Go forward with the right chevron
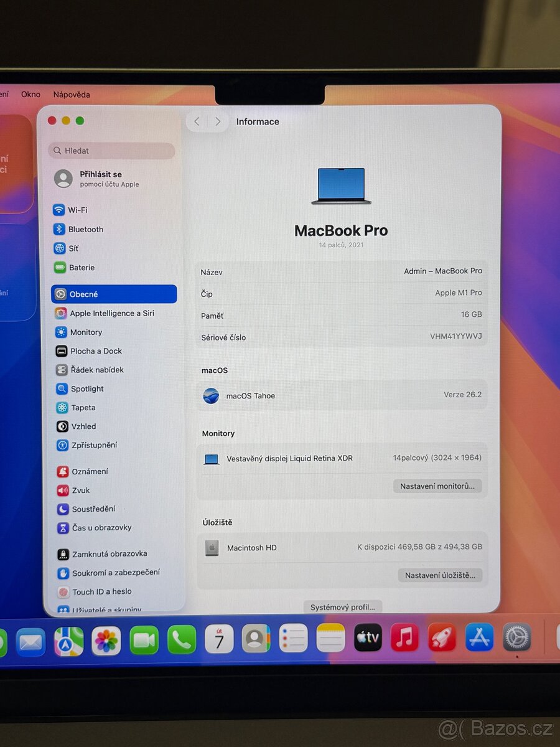 click(x=218, y=121)
